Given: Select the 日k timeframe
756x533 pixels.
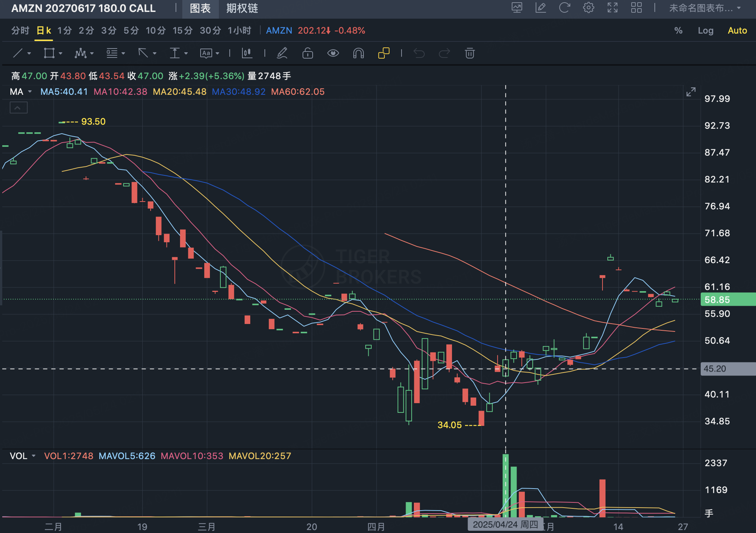Looking at the screenshot, I should point(44,31).
